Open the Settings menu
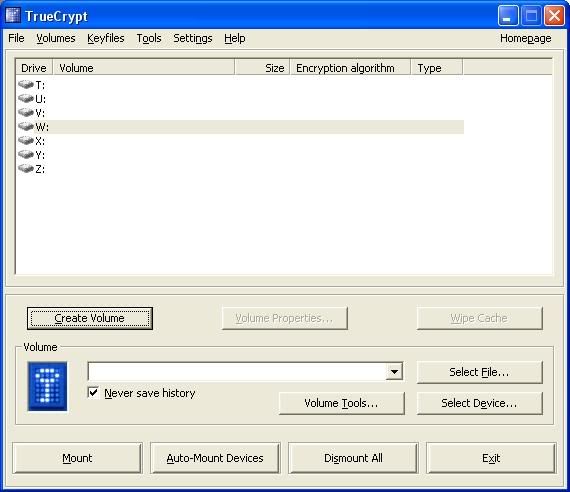The height and width of the screenshot is (492, 570). coord(193,38)
